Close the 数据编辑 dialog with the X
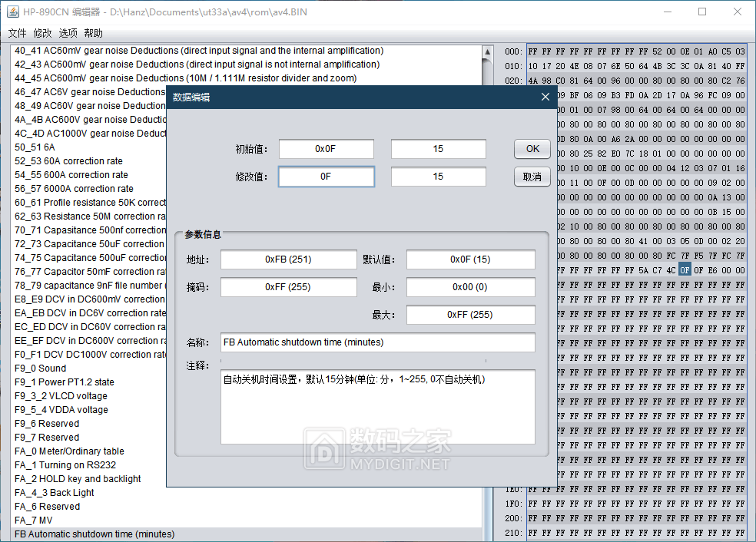This screenshot has width=756, height=542. 545,97
